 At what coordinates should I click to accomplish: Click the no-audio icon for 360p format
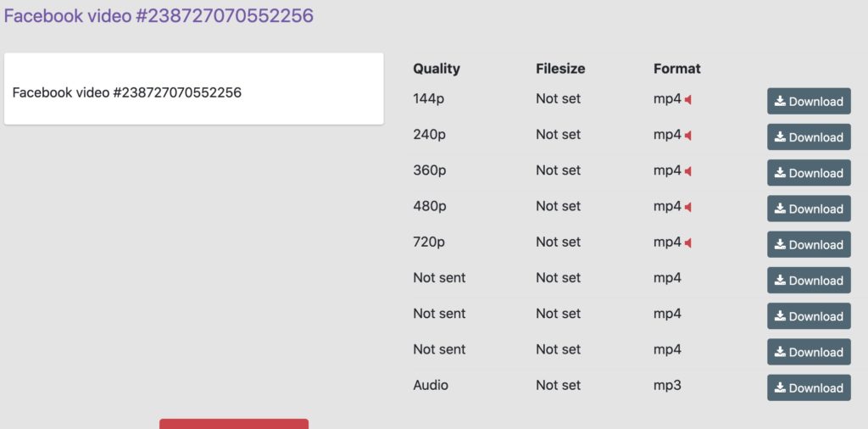(688, 171)
